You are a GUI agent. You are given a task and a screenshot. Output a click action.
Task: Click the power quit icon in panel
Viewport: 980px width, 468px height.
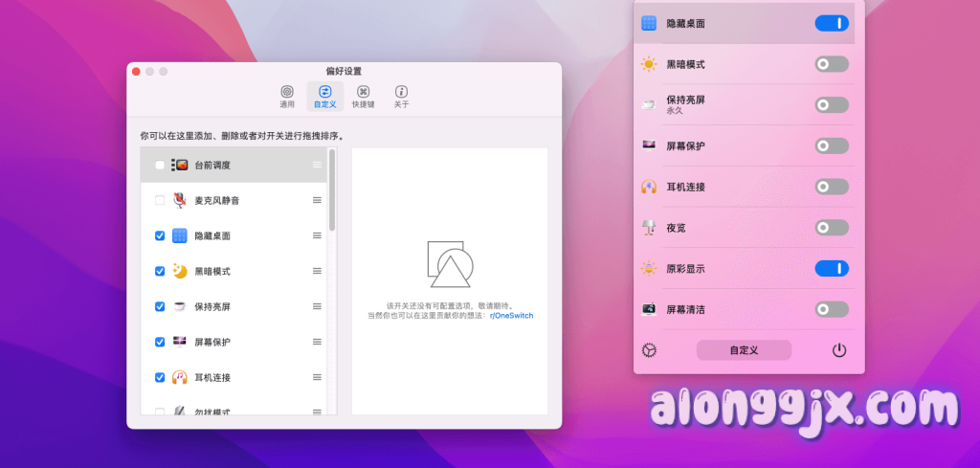click(x=839, y=350)
